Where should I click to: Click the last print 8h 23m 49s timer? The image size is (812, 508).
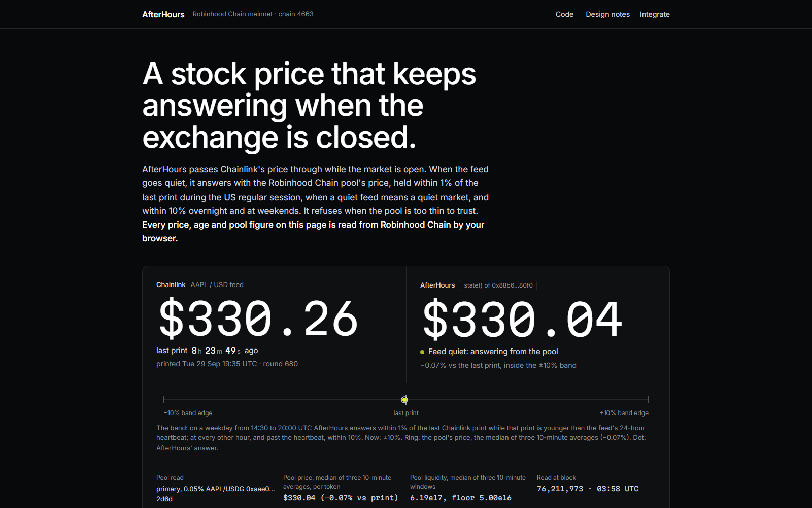coord(207,351)
